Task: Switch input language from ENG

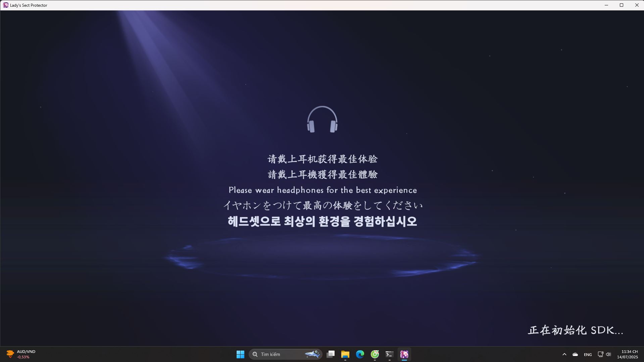Action: [588, 354]
